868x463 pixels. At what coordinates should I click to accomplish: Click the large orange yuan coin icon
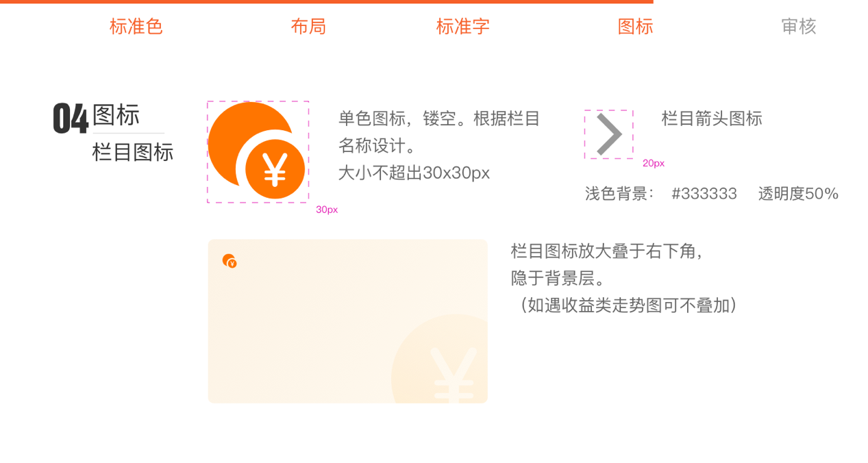(257, 151)
